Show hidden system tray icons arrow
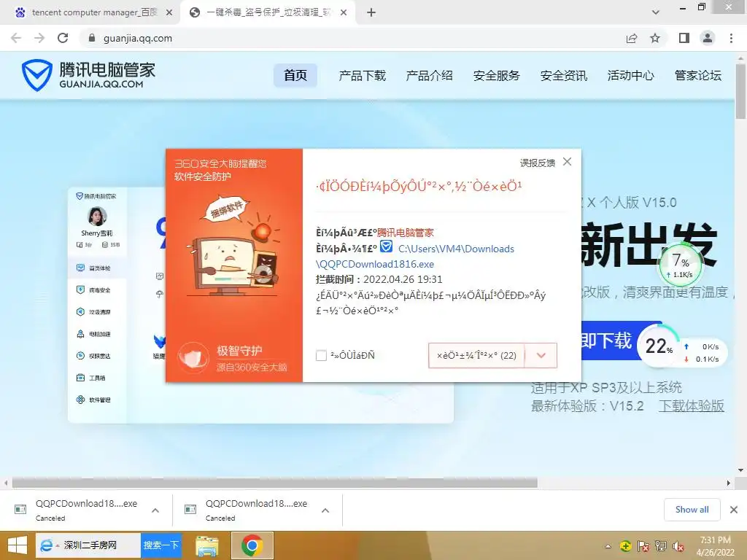Viewport: 747px width, 560px height. [608, 546]
